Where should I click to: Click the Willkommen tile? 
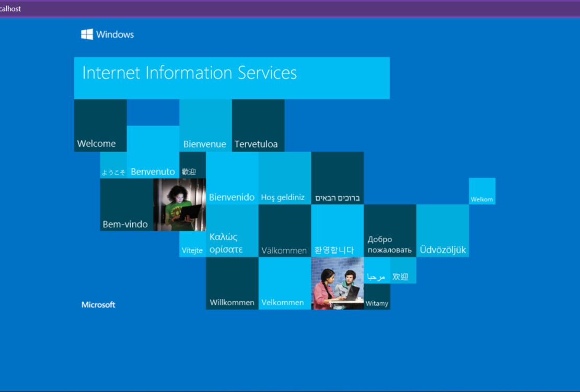click(232, 283)
